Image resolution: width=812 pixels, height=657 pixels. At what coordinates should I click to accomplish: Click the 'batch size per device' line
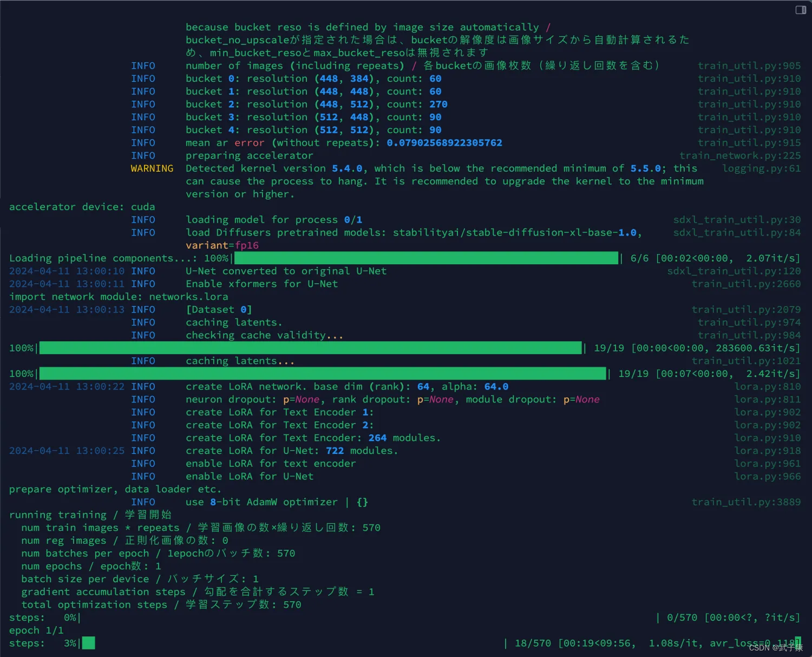tap(140, 579)
